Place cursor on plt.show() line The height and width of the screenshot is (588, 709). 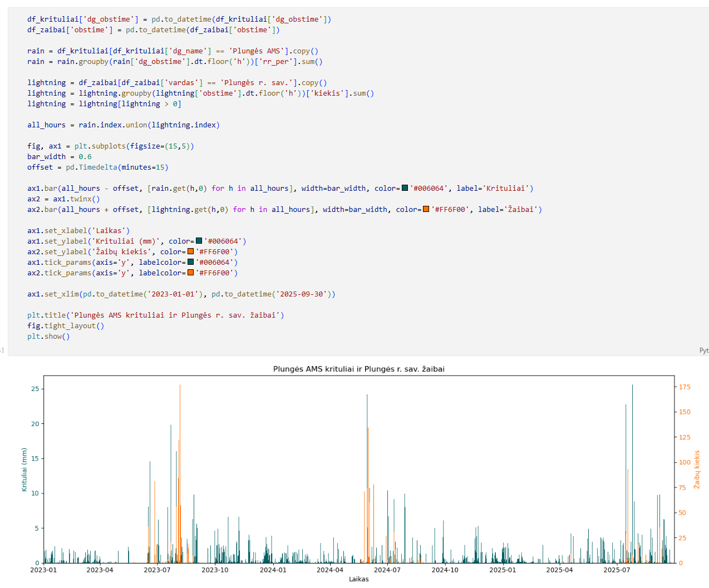coord(48,337)
